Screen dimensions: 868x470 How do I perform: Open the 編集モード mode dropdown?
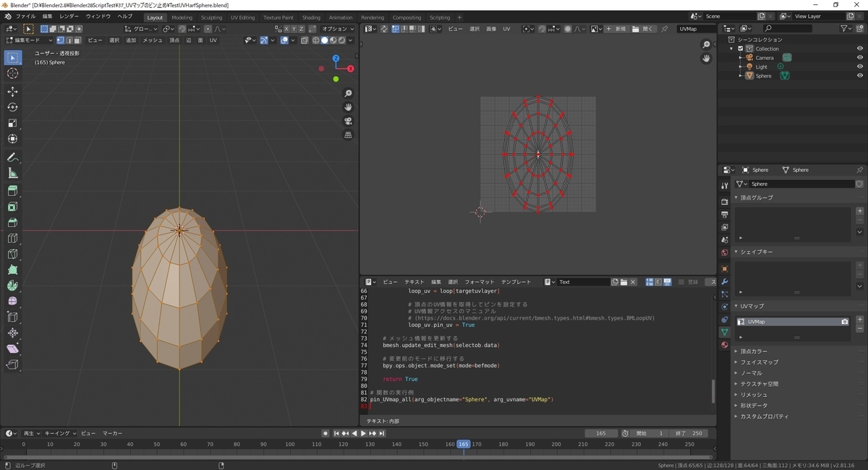[29, 40]
